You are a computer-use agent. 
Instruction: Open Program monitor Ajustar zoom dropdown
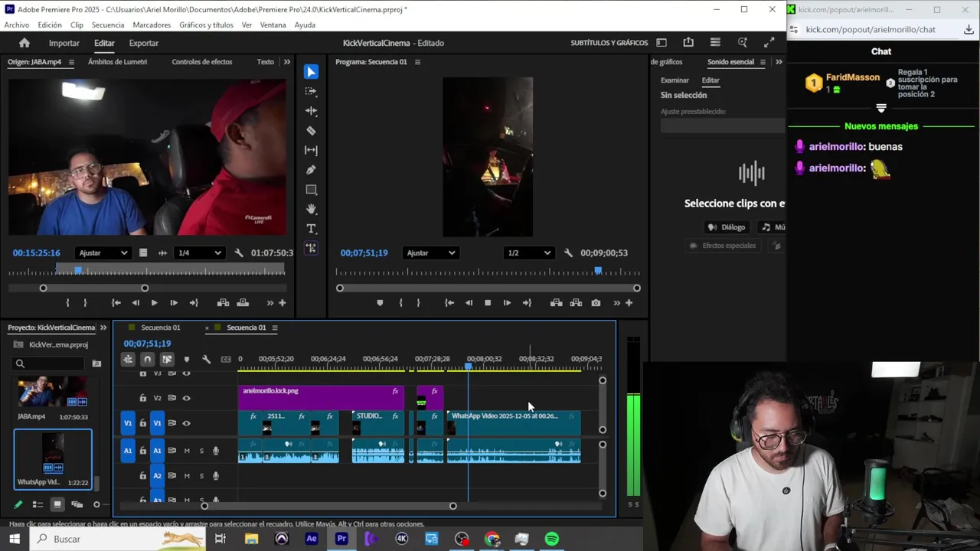[x=431, y=253]
